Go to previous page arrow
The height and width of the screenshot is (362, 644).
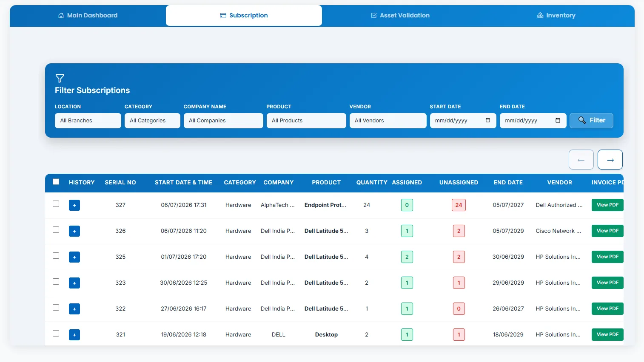[x=581, y=160]
